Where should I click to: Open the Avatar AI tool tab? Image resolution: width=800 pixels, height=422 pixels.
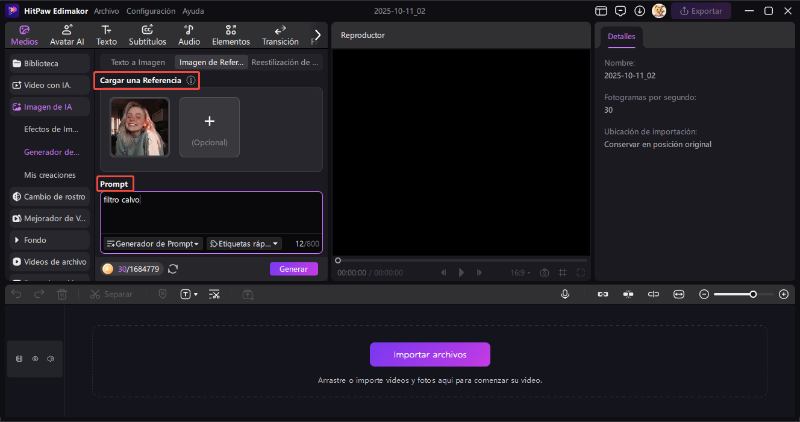67,35
